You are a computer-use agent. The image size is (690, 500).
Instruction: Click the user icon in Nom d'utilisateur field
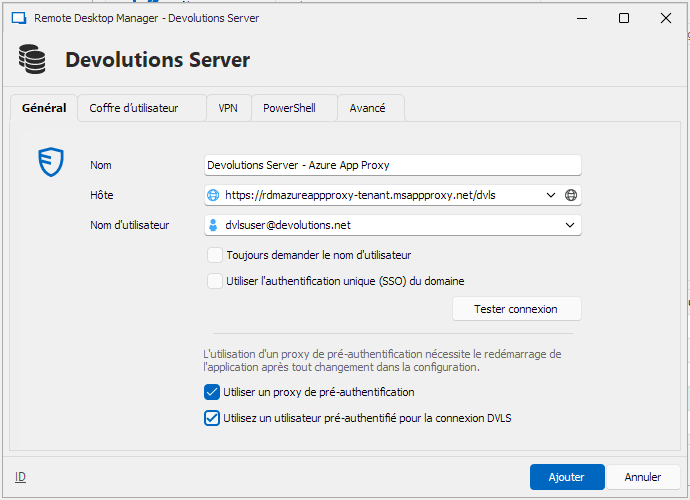pos(213,225)
